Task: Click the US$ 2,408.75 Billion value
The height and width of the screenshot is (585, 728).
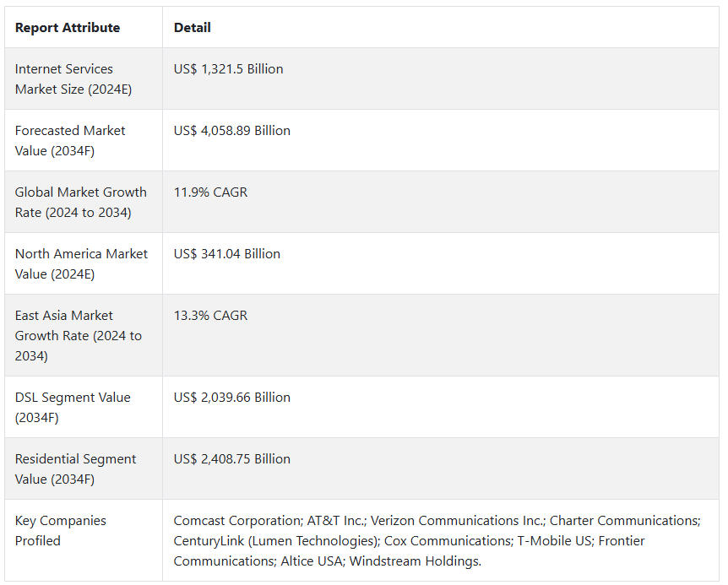Action: pos(232,459)
